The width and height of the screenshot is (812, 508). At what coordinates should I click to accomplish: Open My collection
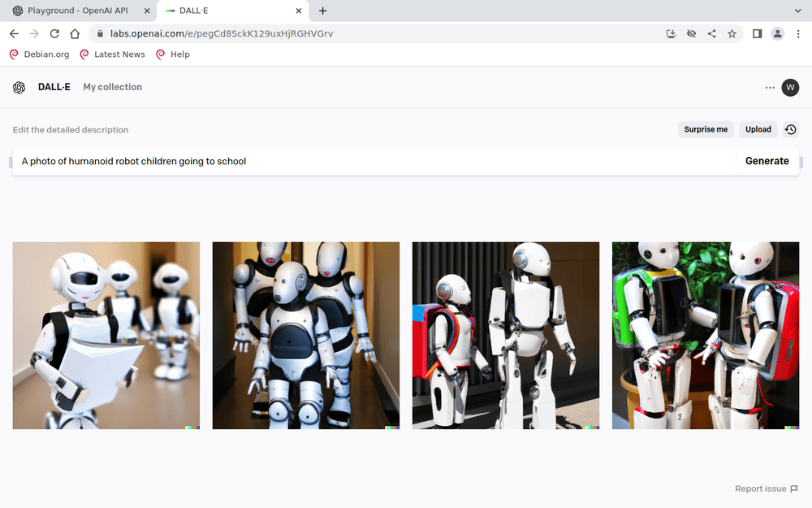pos(112,87)
